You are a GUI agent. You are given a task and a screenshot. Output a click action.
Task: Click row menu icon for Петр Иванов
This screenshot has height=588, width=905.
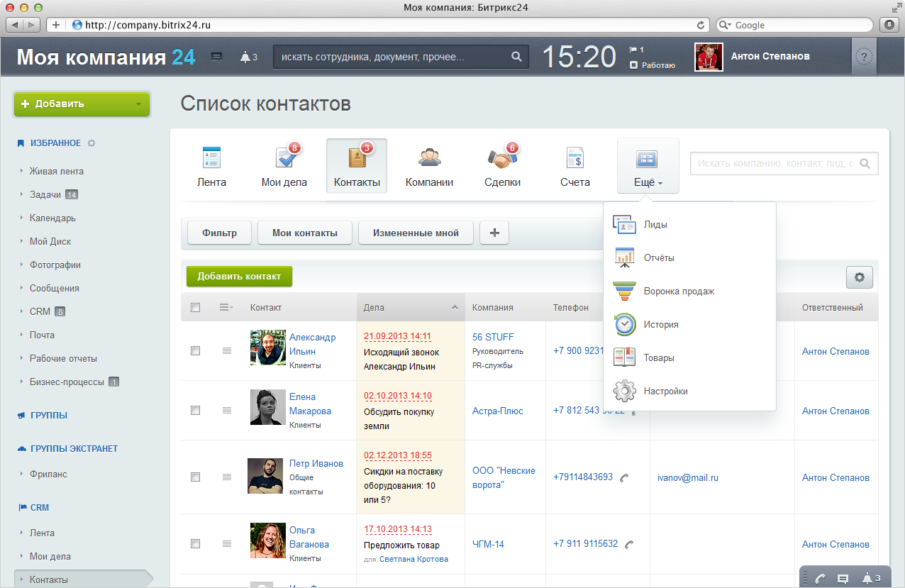pos(227,477)
